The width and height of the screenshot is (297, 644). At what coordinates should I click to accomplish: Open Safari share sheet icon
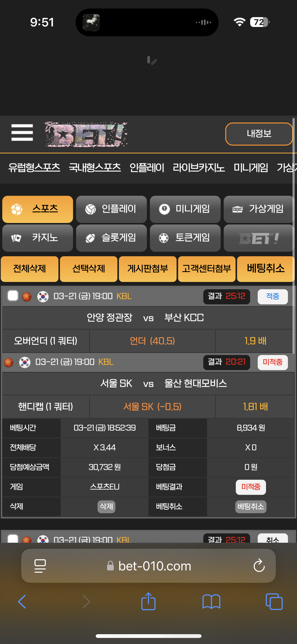(x=148, y=601)
